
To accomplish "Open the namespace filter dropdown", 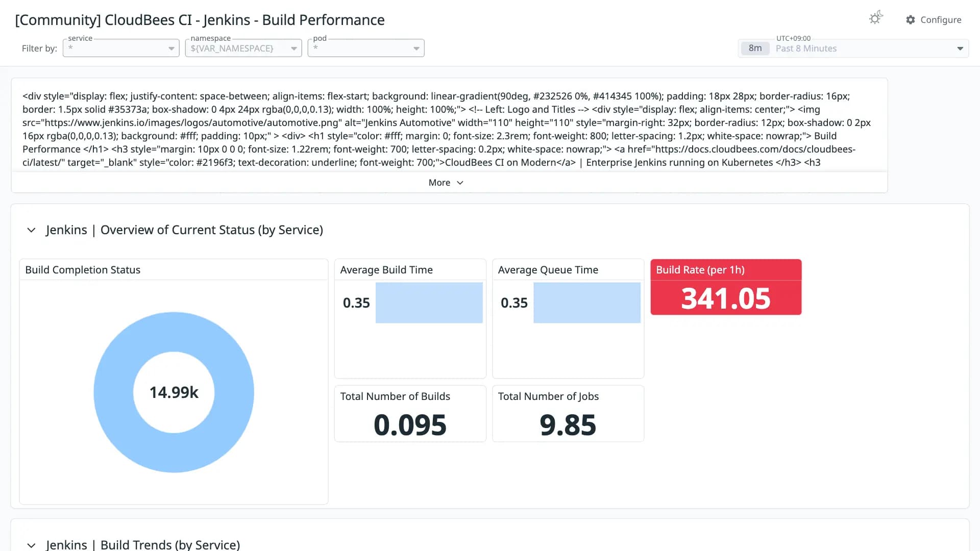I will point(243,48).
